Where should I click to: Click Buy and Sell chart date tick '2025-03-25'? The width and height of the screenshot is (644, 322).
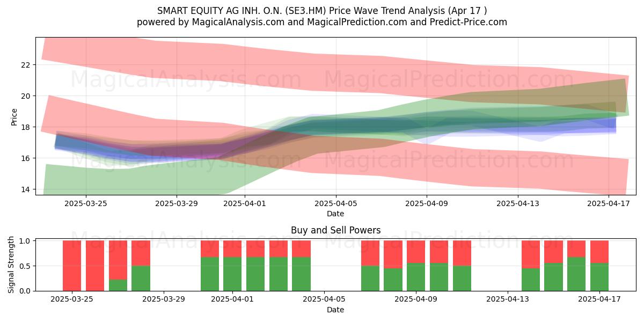[x=72, y=299]
